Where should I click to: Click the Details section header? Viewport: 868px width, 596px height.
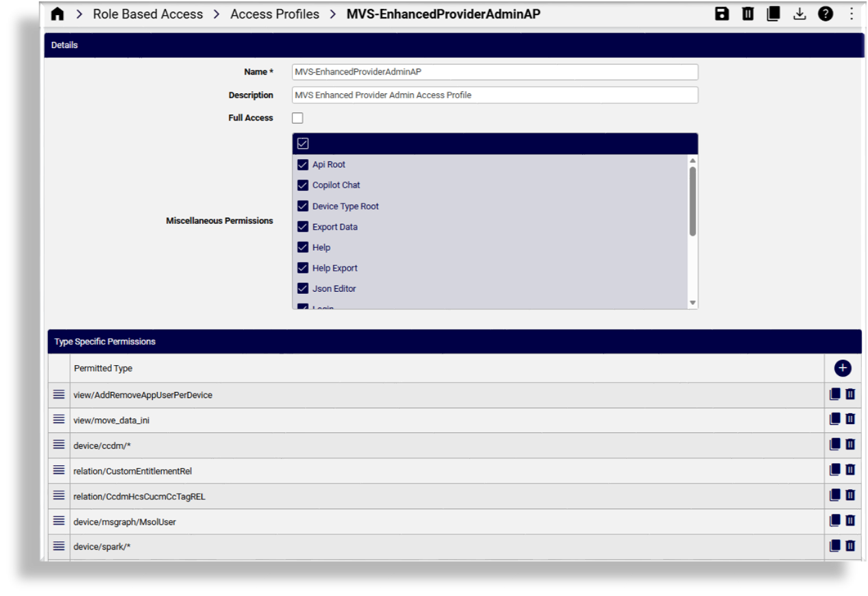(x=453, y=45)
